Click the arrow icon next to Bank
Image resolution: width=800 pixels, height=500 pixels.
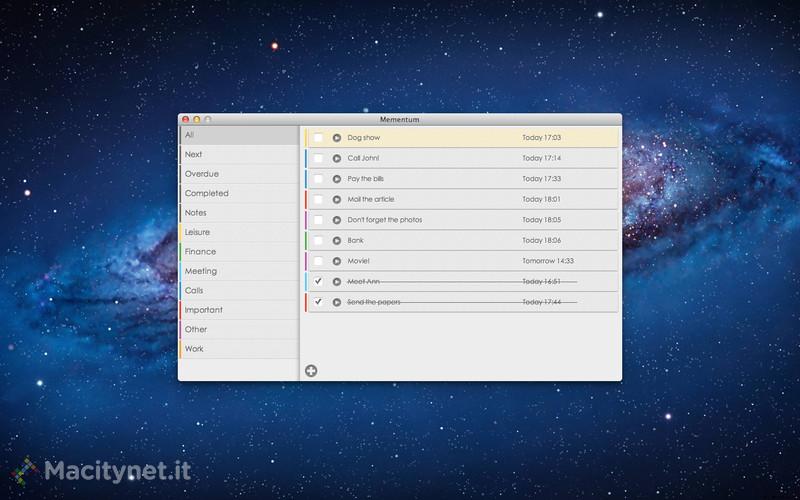click(337, 240)
